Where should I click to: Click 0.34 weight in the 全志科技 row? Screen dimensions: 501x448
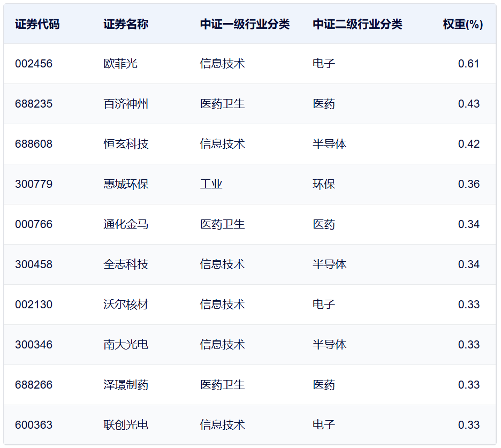[469, 264]
